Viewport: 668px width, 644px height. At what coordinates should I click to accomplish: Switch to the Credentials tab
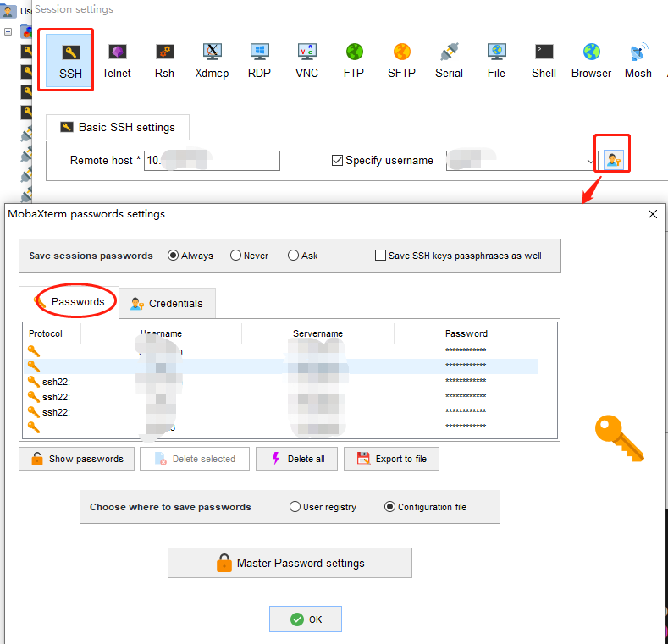point(167,304)
